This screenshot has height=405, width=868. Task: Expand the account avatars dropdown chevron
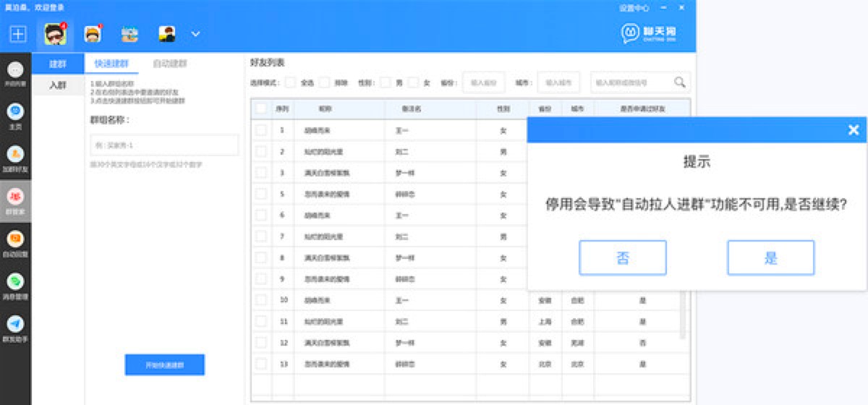click(x=195, y=34)
